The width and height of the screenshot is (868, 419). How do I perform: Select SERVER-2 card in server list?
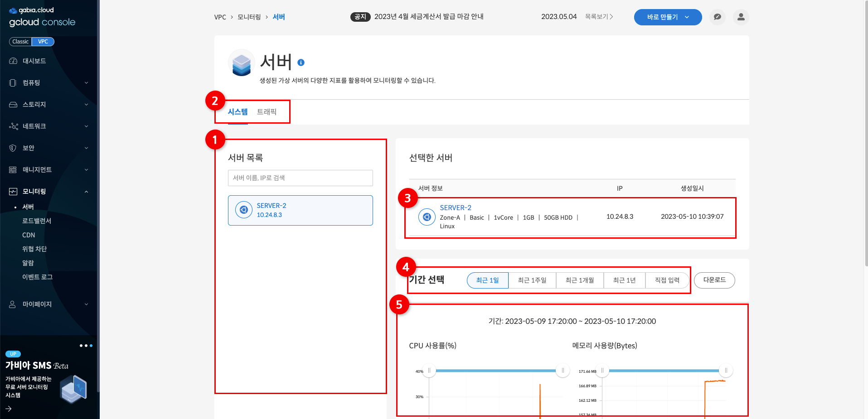click(x=301, y=210)
